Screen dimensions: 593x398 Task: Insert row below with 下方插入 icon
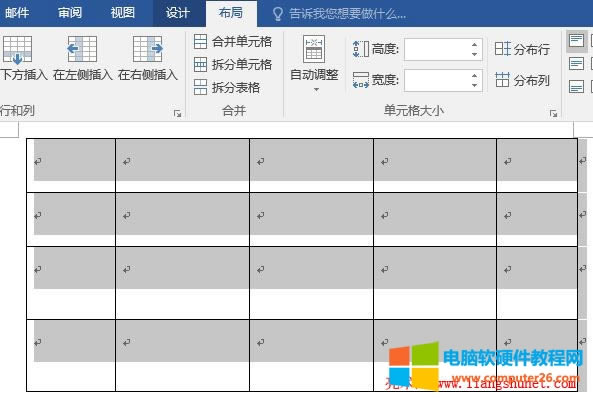click(x=17, y=50)
